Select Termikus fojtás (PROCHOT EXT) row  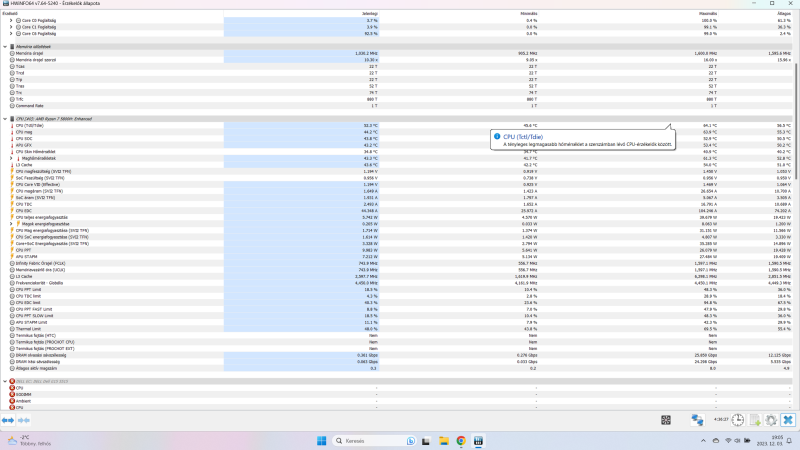point(397,348)
